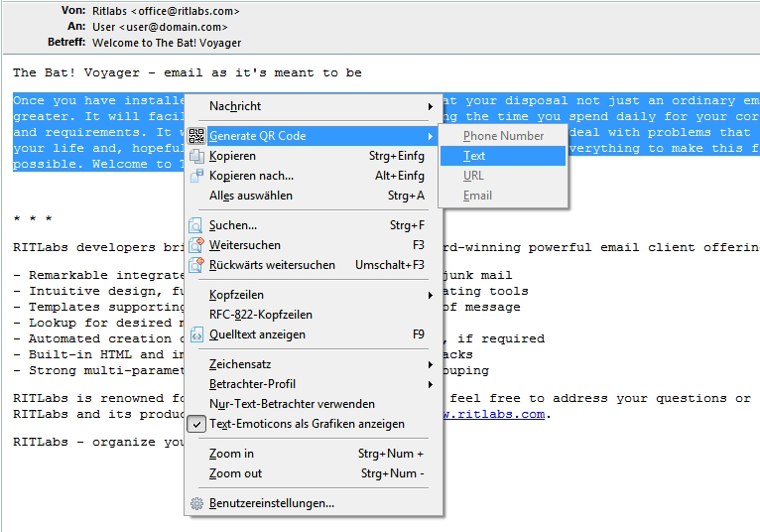Open Zeichensatz menu entry
The width and height of the screenshot is (760, 532).
[314, 364]
